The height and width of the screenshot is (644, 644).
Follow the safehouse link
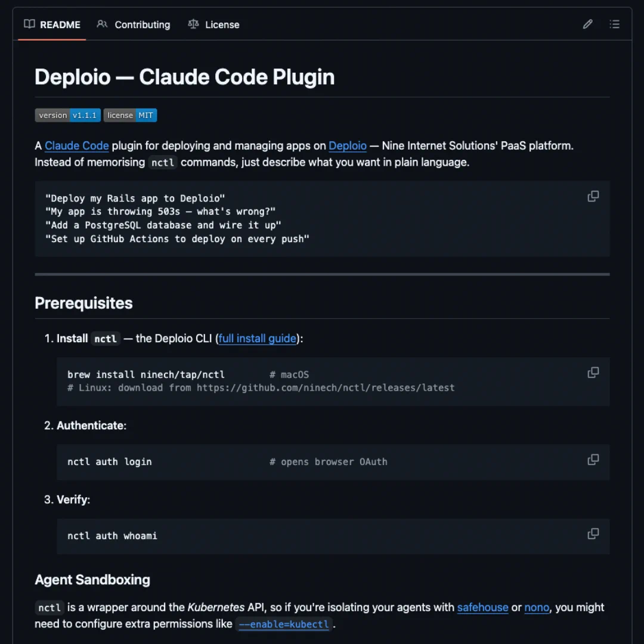click(x=482, y=608)
